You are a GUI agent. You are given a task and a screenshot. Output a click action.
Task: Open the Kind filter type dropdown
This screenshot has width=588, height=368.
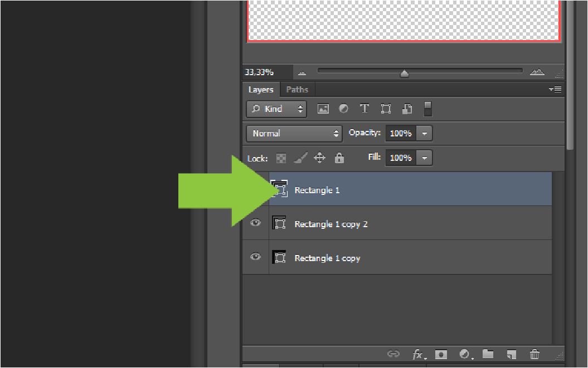[x=276, y=109]
